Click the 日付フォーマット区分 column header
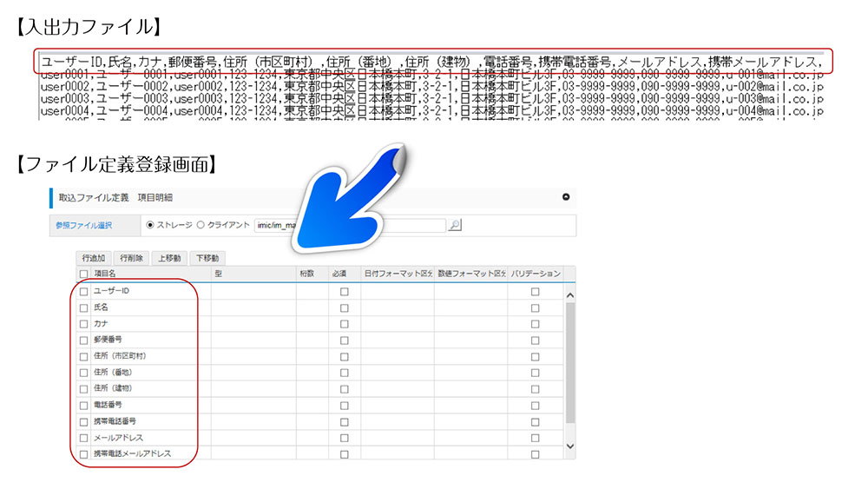 click(x=398, y=274)
